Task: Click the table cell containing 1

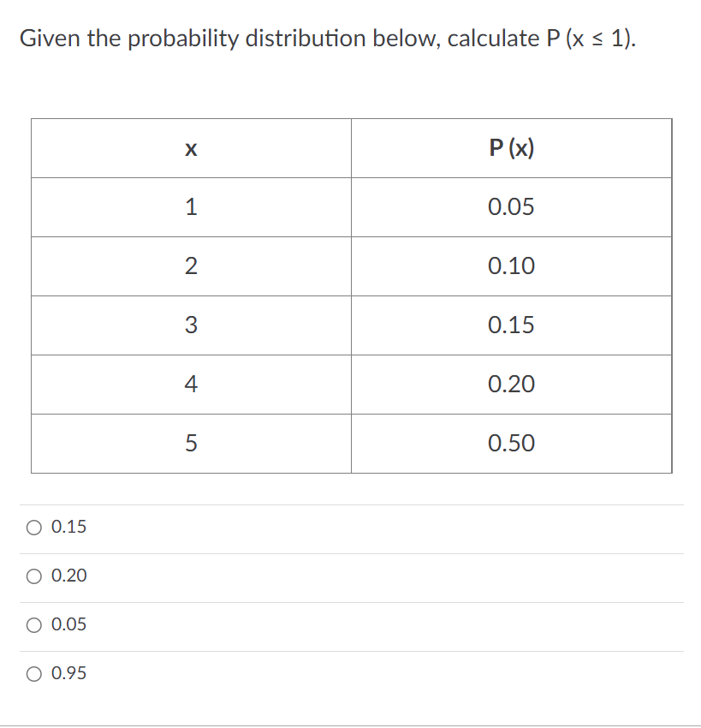Action: [x=190, y=207]
